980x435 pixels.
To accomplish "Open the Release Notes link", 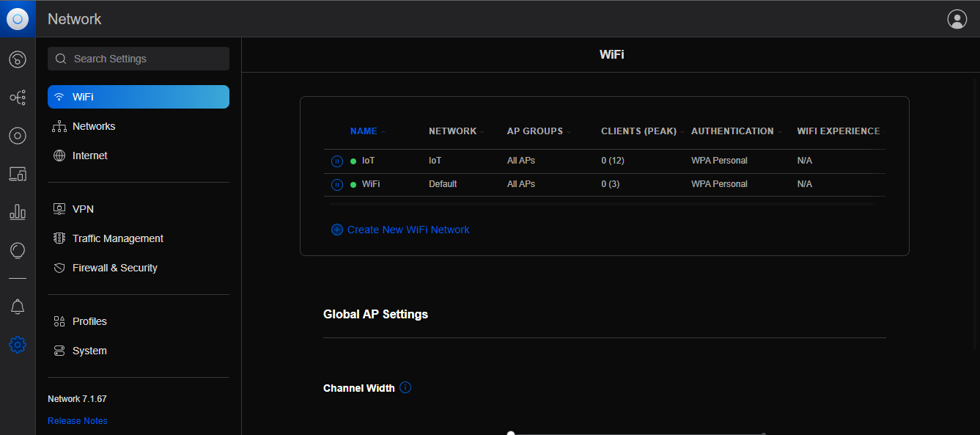I will click(x=77, y=420).
